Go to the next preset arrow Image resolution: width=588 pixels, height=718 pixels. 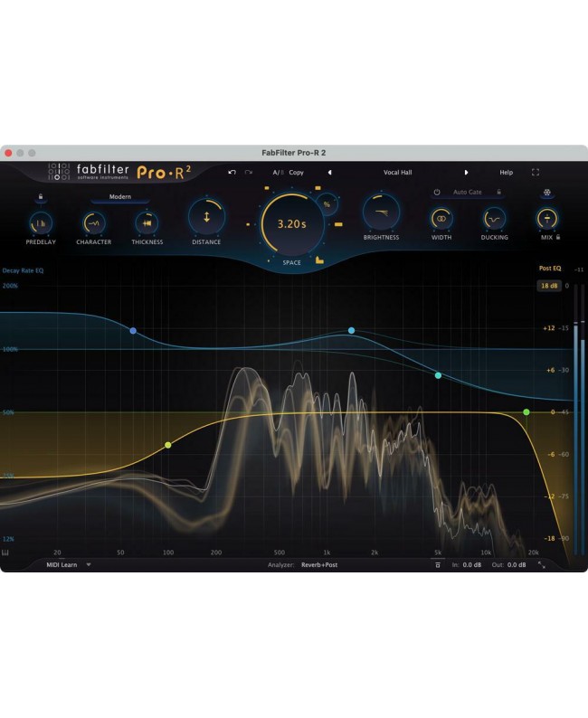[x=466, y=172]
